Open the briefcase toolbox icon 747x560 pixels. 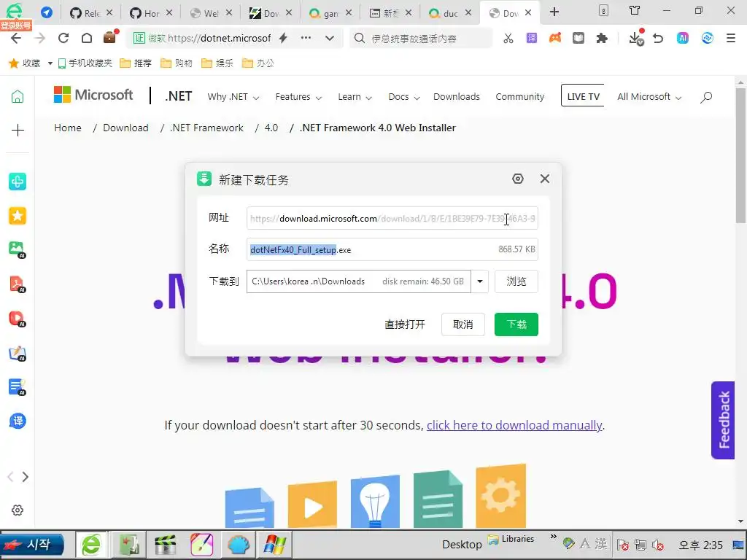pos(109,37)
